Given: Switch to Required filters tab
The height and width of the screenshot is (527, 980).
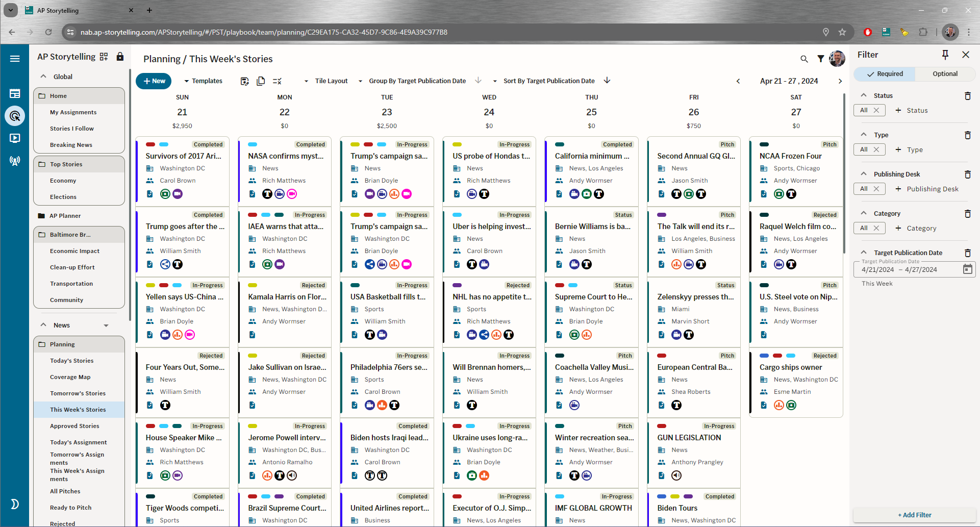Looking at the screenshot, I should (x=885, y=73).
